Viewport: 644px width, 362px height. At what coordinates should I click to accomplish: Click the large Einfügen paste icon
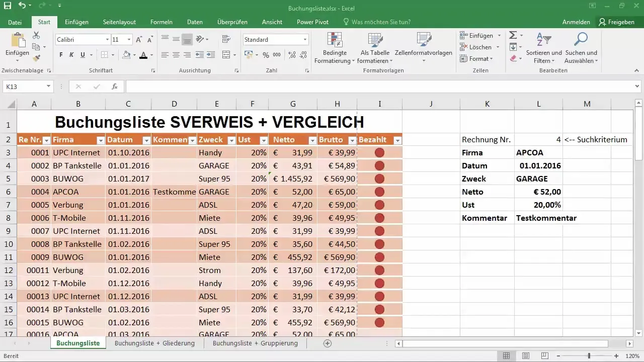18,40
